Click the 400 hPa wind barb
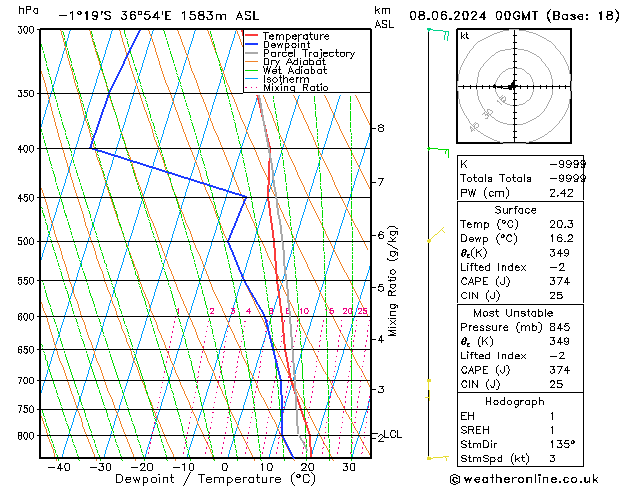This screenshot has height=486, width=629. pyautogui.click(x=438, y=152)
